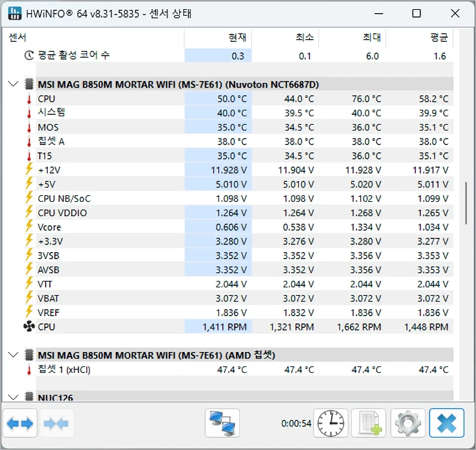Click the thermometer icon beside 칩셋 A
Image resolution: width=476 pixels, height=450 pixels.
click(x=29, y=141)
